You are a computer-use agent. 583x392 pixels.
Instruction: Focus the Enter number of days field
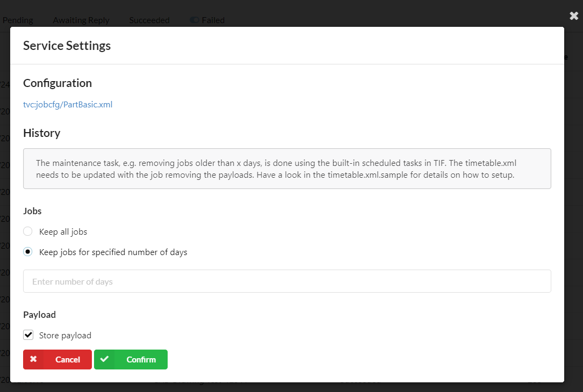pyautogui.click(x=287, y=281)
